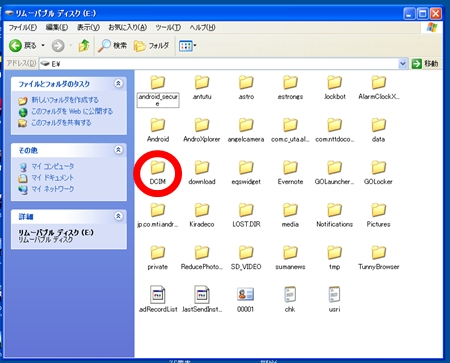The height and width of the screenshot is (363, 450).
Task: Select the usri file
Action: coord(334,299)
